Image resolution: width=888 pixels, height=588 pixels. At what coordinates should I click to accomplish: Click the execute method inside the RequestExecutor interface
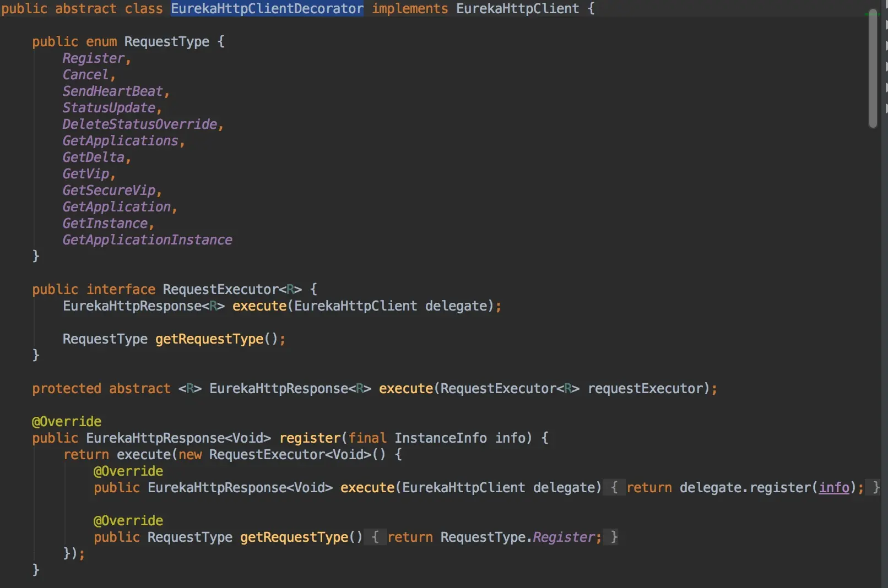click(x=259, y=306)
